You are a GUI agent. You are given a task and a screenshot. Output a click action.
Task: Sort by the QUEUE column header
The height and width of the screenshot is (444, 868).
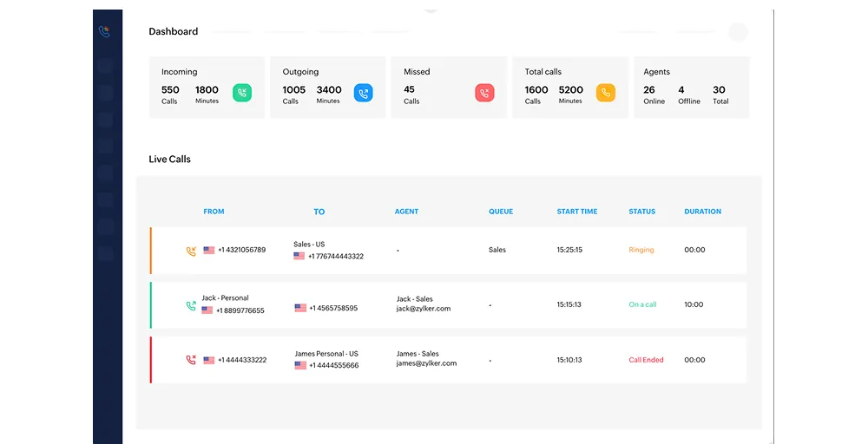tap(501, 212)
